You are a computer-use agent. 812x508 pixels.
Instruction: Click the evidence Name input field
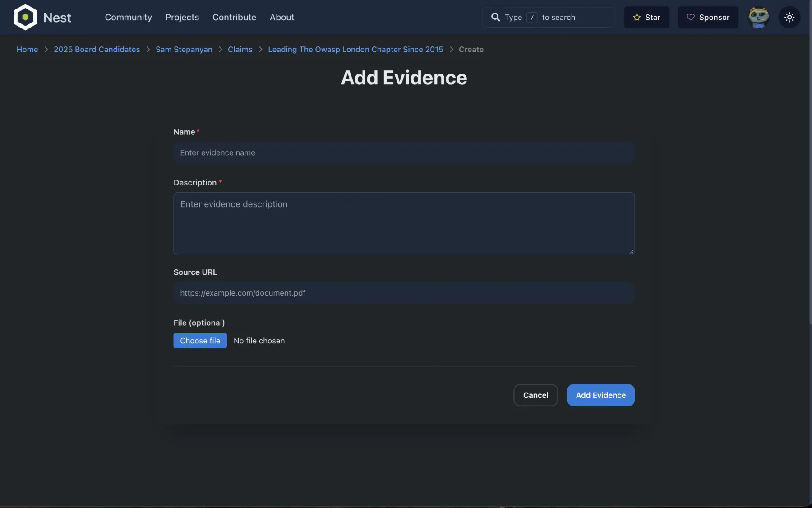click(x=404, y=152)
